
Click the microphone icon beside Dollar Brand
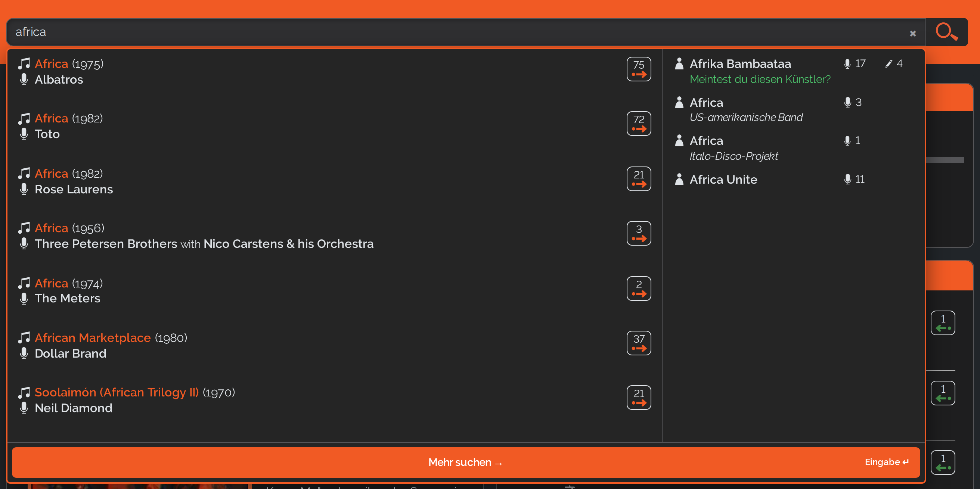(24, 353)
